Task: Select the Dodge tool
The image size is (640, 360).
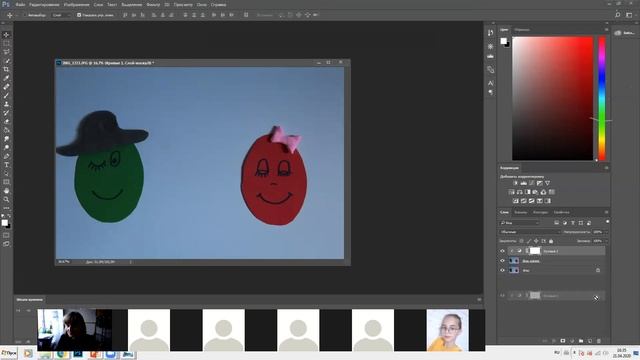Action: click(6, 147)
